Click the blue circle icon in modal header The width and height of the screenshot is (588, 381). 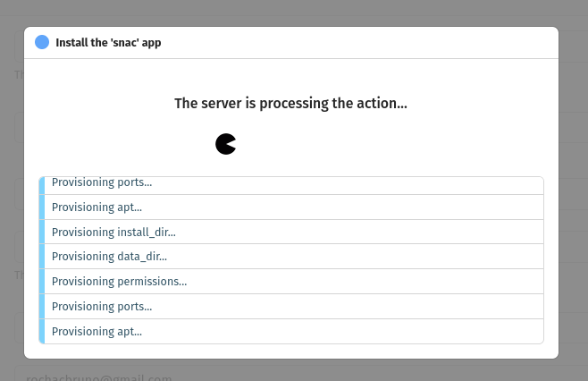click(x=42, y=42)
